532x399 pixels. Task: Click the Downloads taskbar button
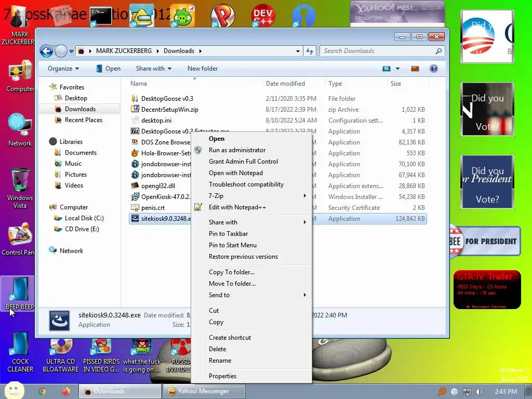[x=120, y=391]
